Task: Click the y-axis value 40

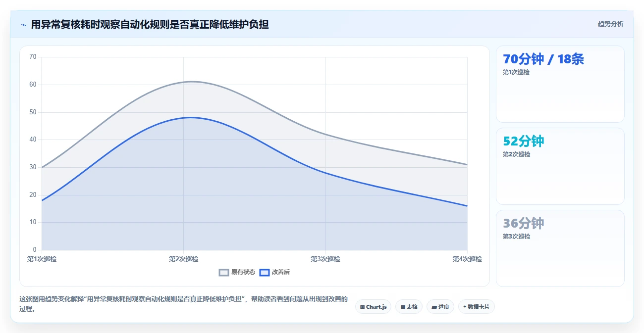Action: [33, 140]
